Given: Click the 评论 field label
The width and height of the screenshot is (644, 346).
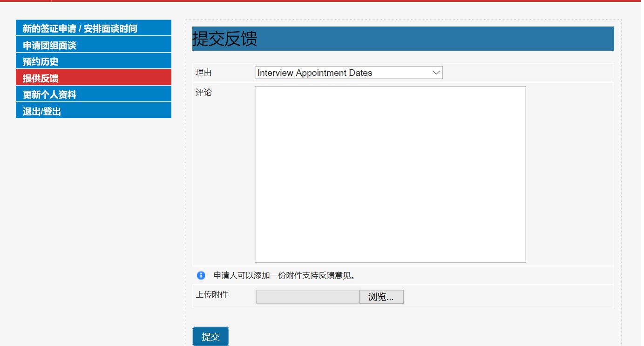Looking at the screenshot, I should coord(203,93).
